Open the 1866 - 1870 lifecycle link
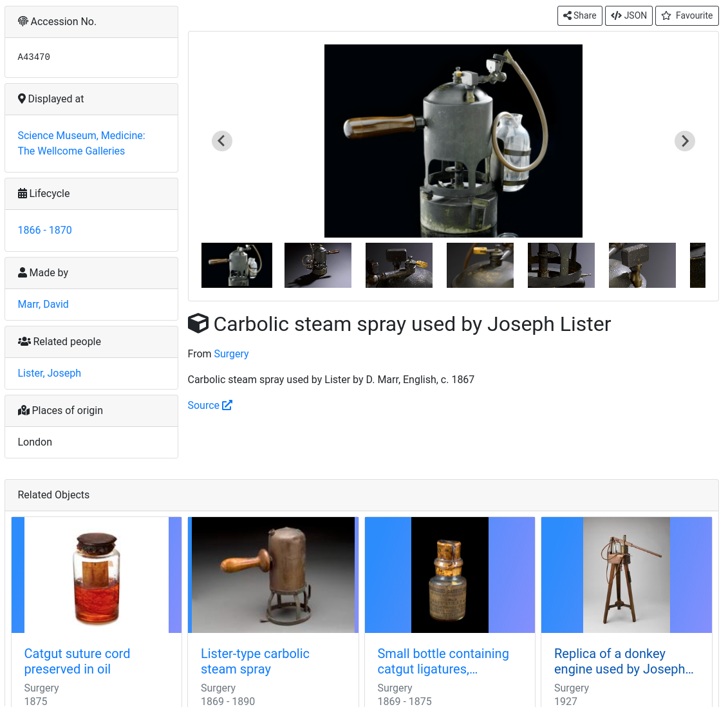The image size is (728, 707). click(44, 231)
